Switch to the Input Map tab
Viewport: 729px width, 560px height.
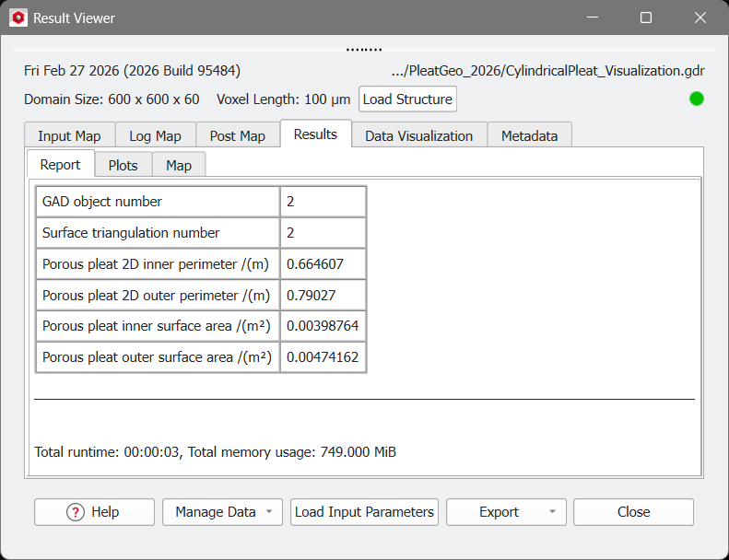pos(69,135)
